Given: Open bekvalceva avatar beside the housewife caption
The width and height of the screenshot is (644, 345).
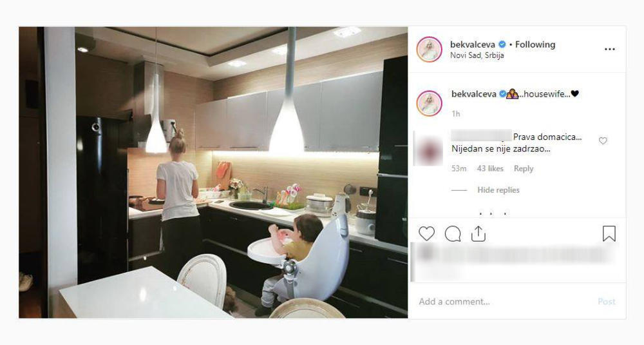Looking at the screenshot, I should tap(429, 103).
